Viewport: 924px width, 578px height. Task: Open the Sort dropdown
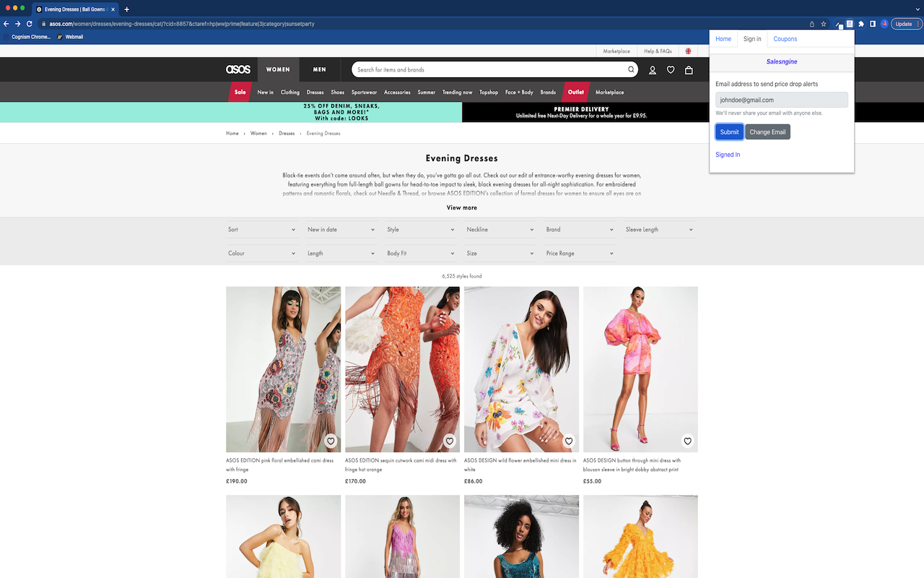point(262,229)
